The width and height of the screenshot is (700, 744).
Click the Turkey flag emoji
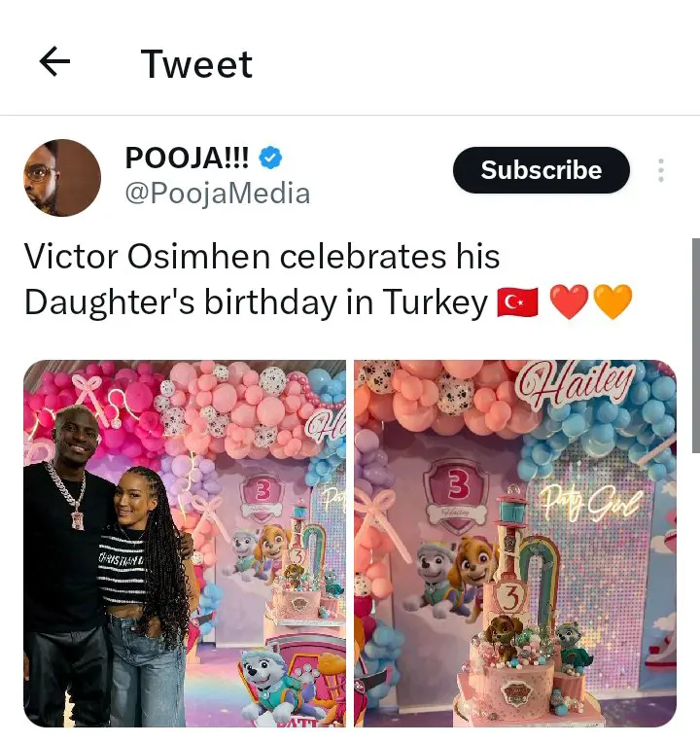517,302
